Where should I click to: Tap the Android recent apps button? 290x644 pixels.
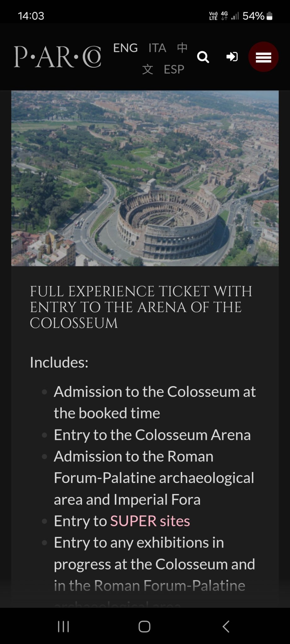[x=63, y=626]
